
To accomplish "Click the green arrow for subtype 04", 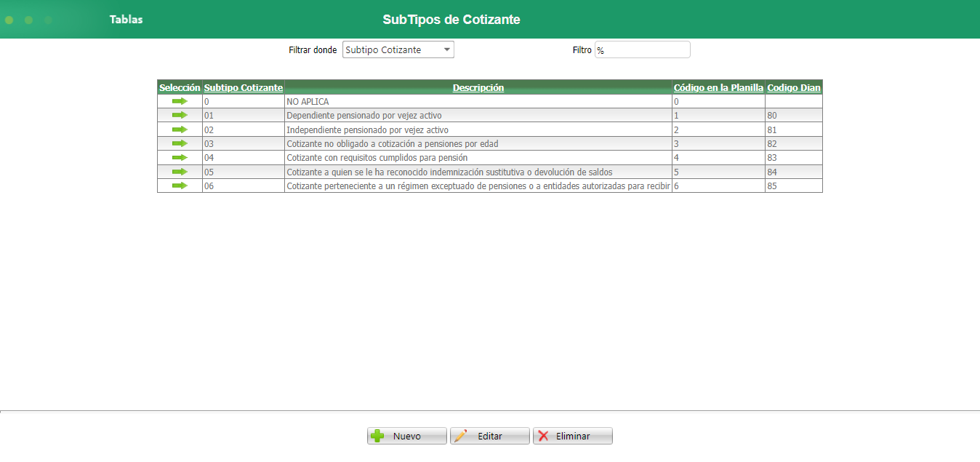I will [180, 157].
